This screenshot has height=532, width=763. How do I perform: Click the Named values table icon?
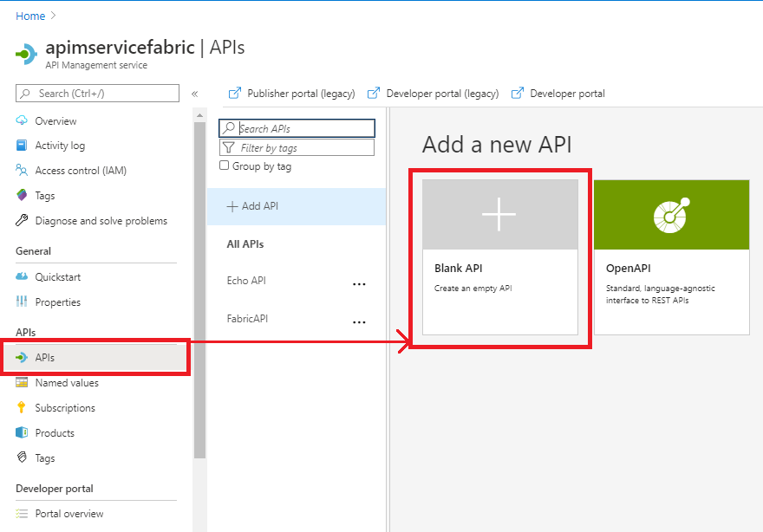22,382
